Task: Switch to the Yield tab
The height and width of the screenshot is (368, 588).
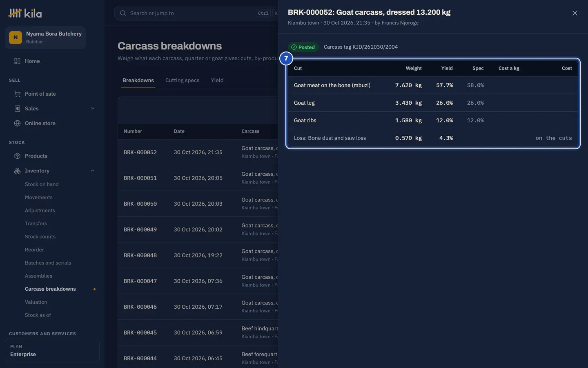Action: pyautogui.click(x=217, y=80)
